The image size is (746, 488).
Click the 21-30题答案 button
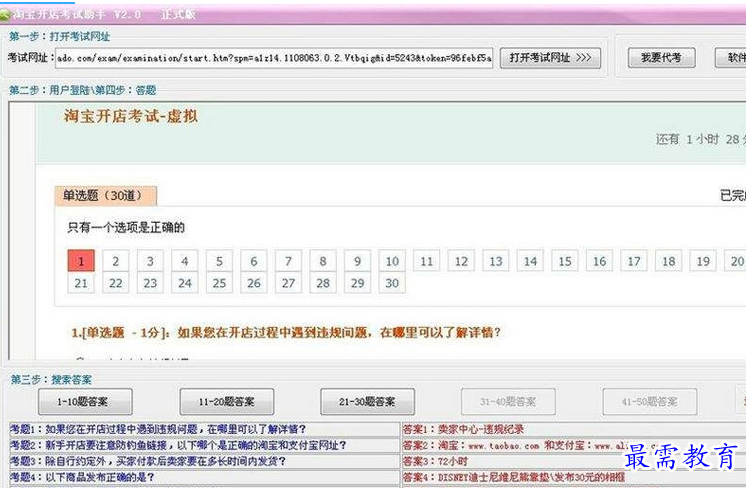(x=367, y=402)
